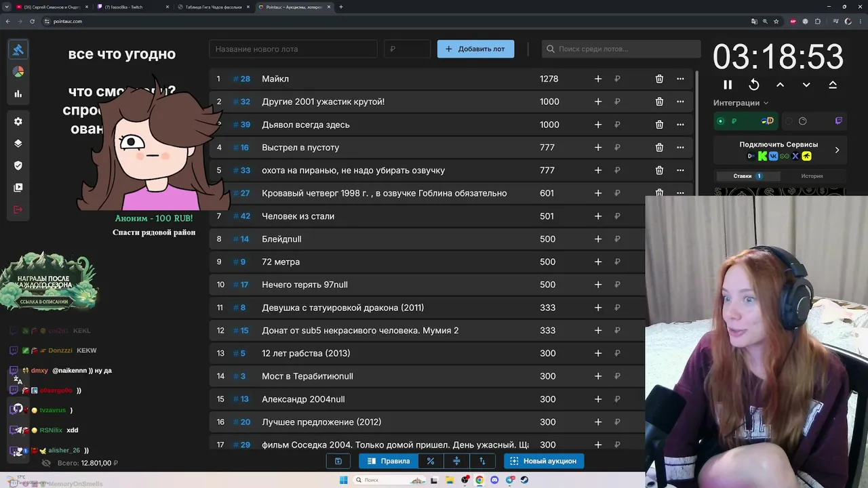This screenshot has width=868, height=488.
Task: Click the save icon button at bottom
Action: pyautogui.click(x=338, y=461)
